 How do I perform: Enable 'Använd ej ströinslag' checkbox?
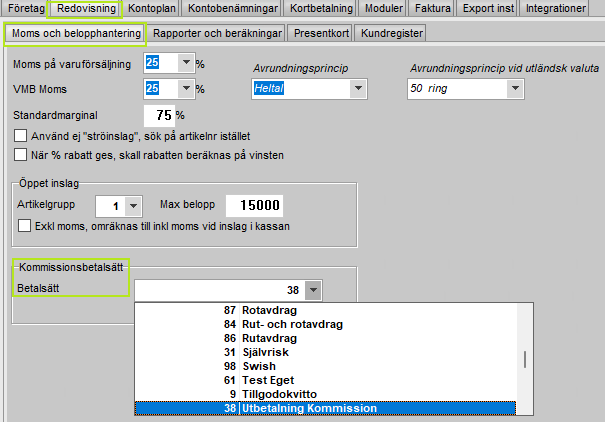coord(21,135)
